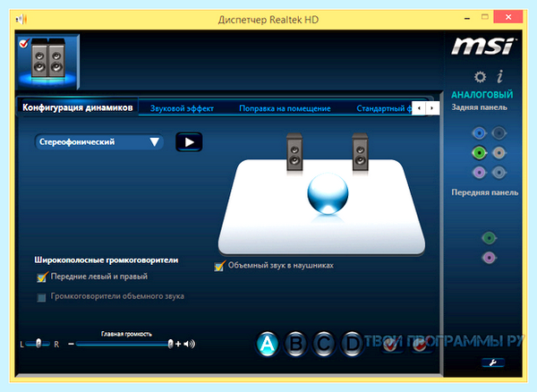Click the pink front panel jack
The image size is (537, 392).
click(489, 258)
